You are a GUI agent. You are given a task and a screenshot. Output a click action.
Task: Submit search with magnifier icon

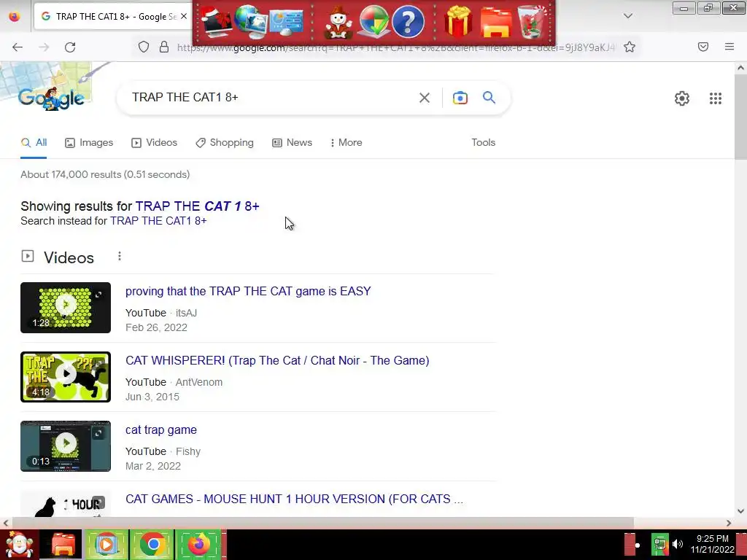click(x=489, y=97)
